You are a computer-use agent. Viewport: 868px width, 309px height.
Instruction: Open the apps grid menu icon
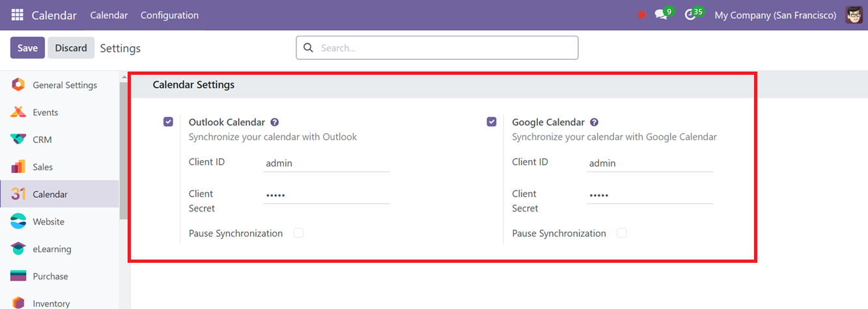(17, 15)
